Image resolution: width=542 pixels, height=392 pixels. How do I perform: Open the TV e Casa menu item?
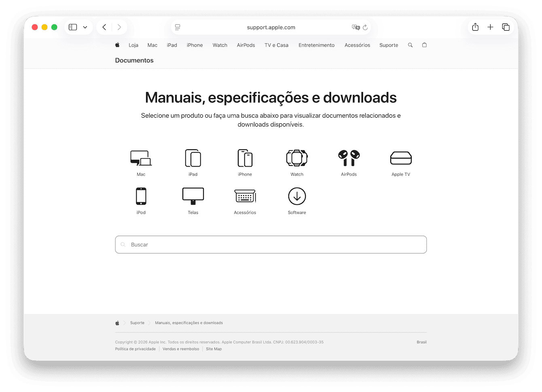(277, 45)
